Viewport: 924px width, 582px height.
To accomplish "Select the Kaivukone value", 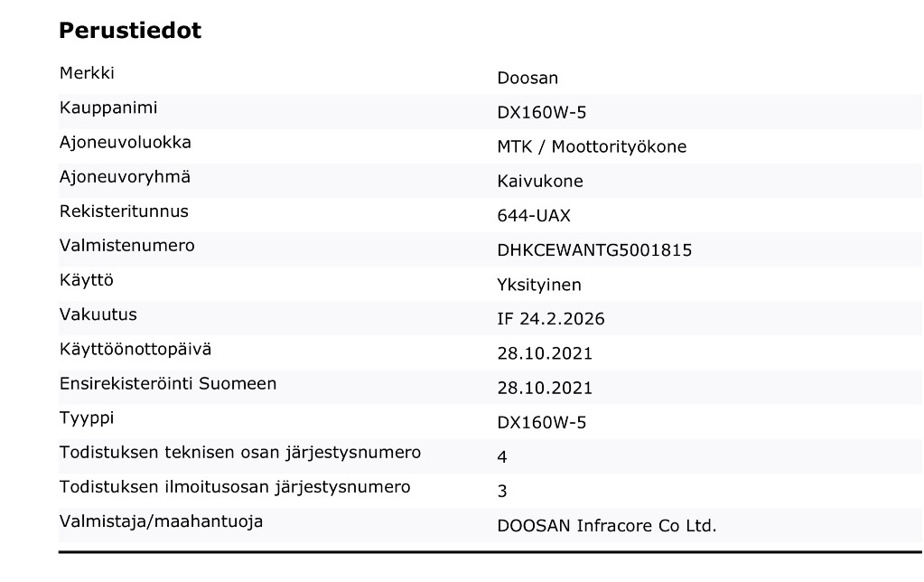I will tap(540, 182).
